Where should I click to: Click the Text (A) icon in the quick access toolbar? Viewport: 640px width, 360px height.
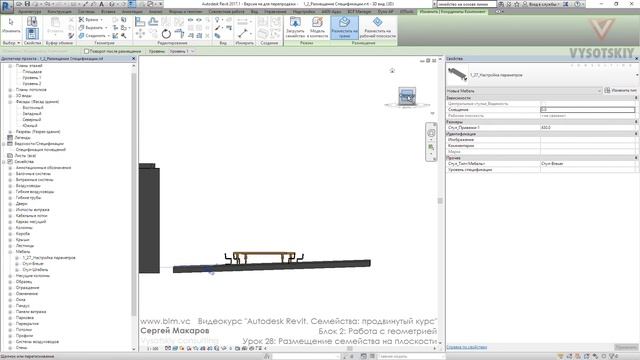click(x=101, y=4)
